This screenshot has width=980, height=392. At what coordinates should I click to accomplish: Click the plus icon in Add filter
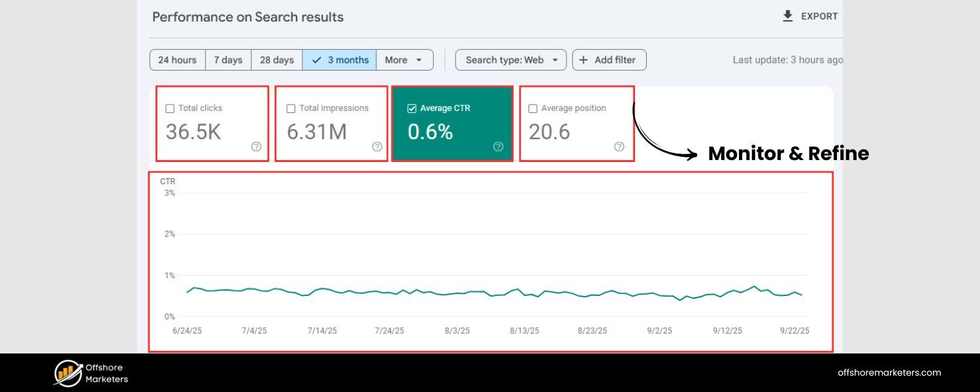584,60
